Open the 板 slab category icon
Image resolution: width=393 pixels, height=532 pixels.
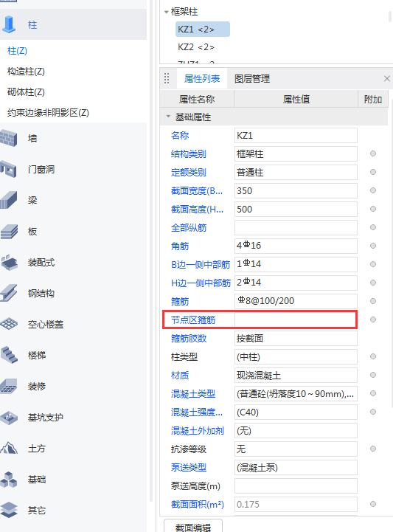click(x=9, y=232)
